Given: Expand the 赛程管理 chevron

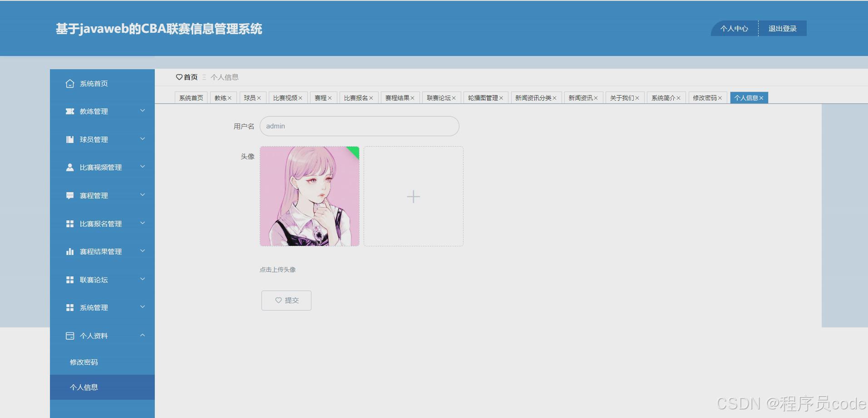Looking at the screenshot, I should 143,194.
